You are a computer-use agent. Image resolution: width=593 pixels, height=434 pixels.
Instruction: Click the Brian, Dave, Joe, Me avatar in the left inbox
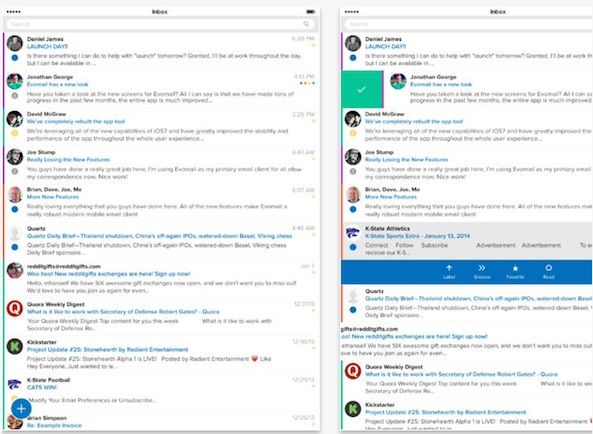click(x=15, y=194)
